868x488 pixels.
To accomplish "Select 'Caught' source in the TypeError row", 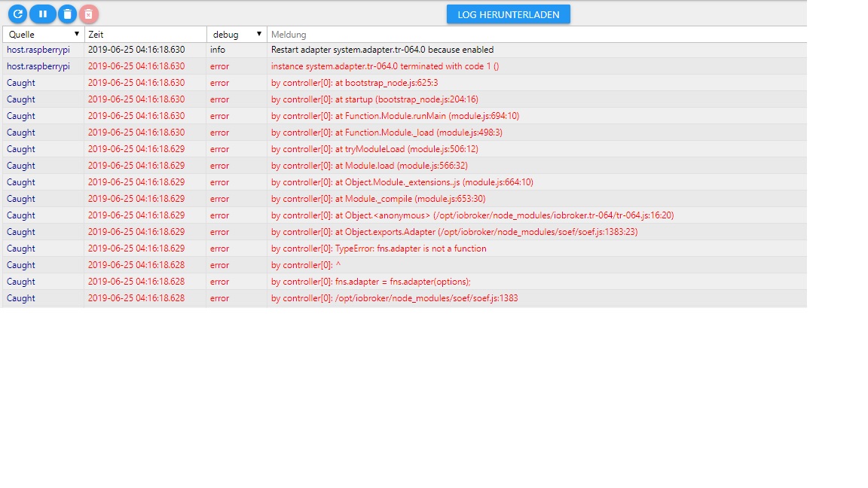I will (20, 249).
